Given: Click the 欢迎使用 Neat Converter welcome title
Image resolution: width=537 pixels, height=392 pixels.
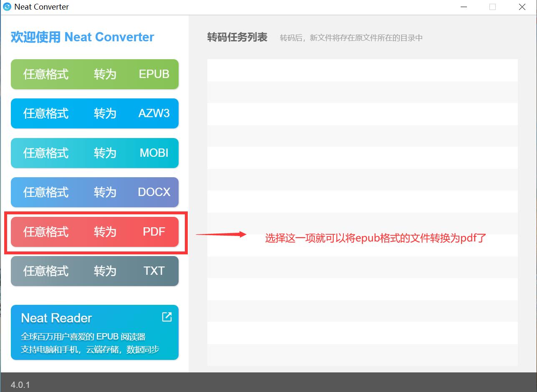Looking at the screenshot, I should coord(81,37).
